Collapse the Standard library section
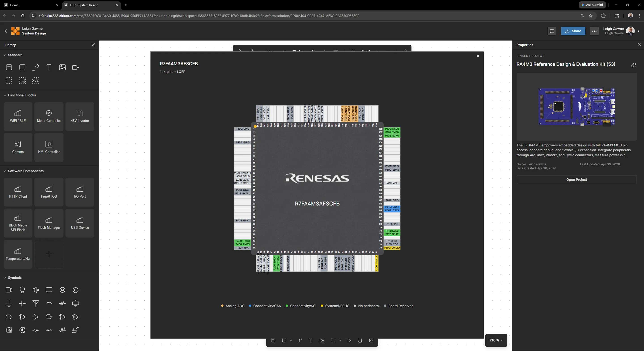The height and width of the screenshot is (351, 644). (5, 55)
